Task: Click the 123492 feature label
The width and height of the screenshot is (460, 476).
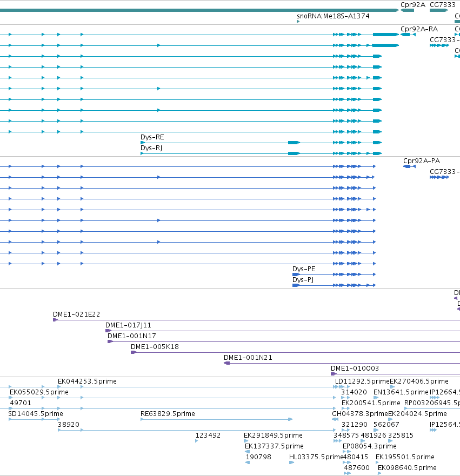Action: click(x=208, y=435)
